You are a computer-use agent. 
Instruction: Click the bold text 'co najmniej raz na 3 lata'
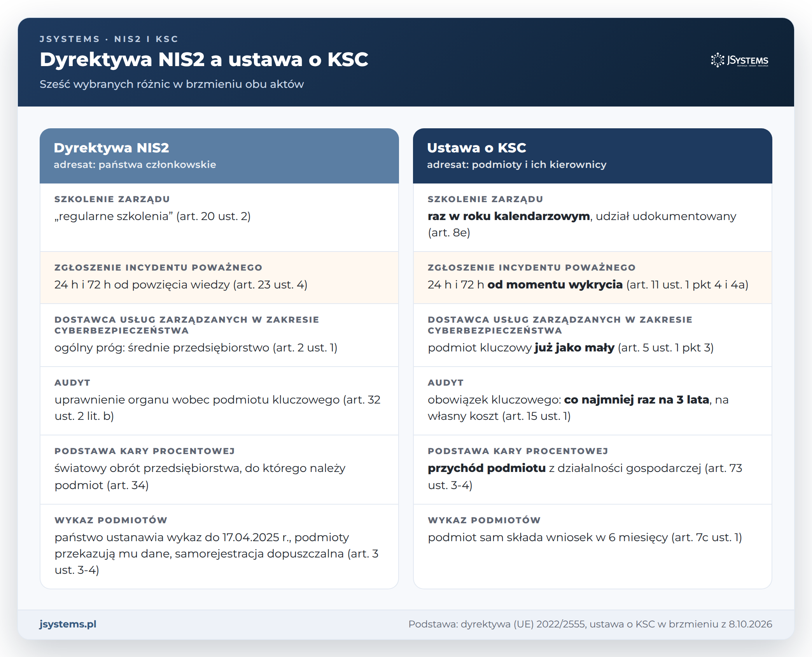(x=637, y=400)
